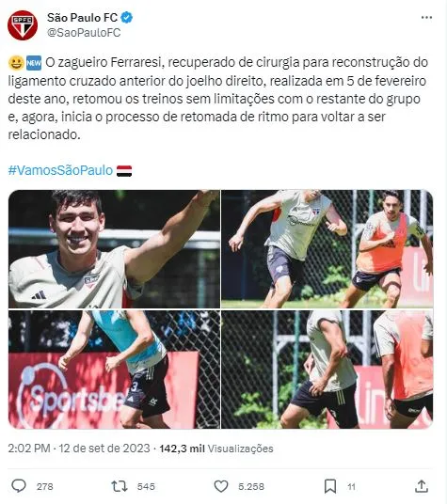447x504 pixels.
Task: Click the 142,3 mil Visualizações count
Action: pos(216,449)
